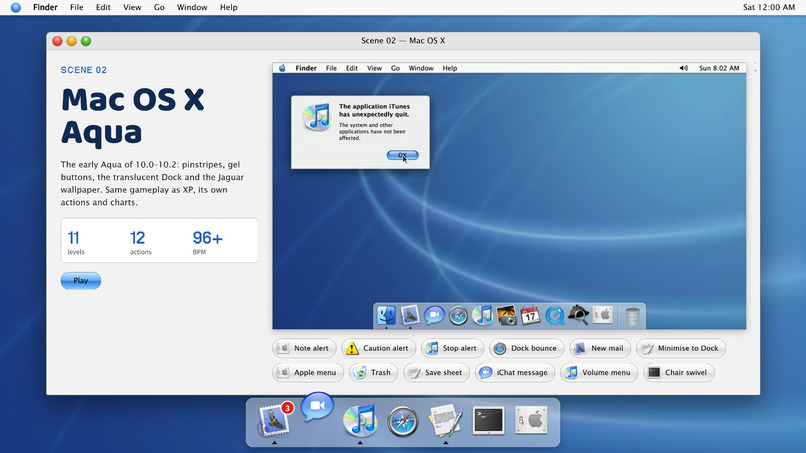
Task: Click Mail stamp icon in preview Dock
Action: click(x=410, y=315)
